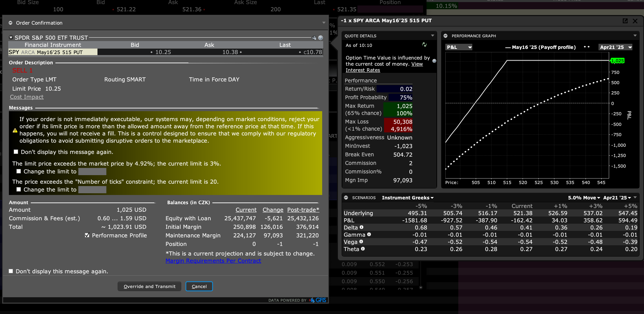Open the Cost Impact link

point(27,97)
